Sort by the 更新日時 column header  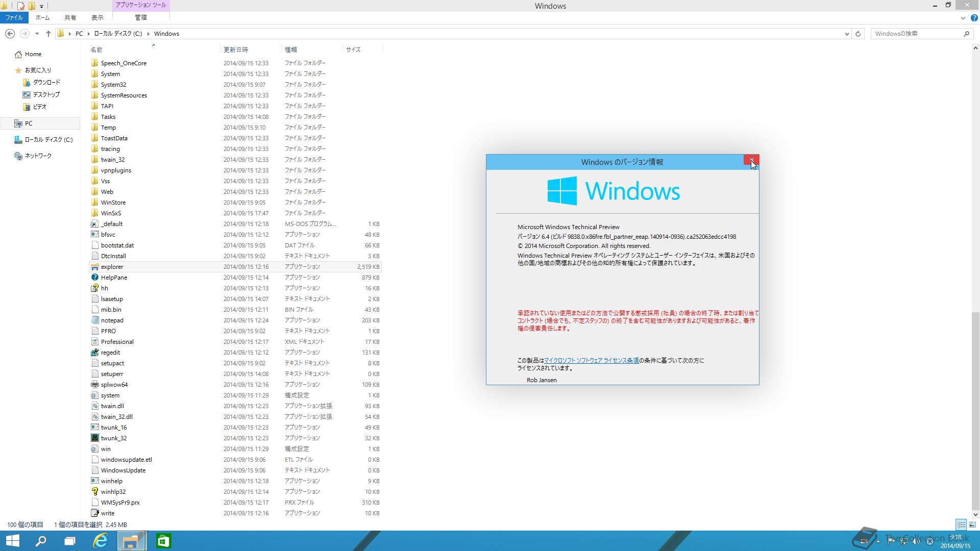pos(236,49)
